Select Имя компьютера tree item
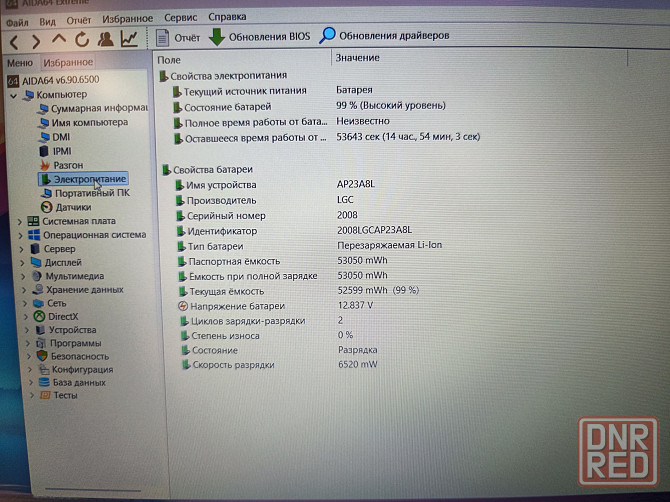 (x=83, y=123)
